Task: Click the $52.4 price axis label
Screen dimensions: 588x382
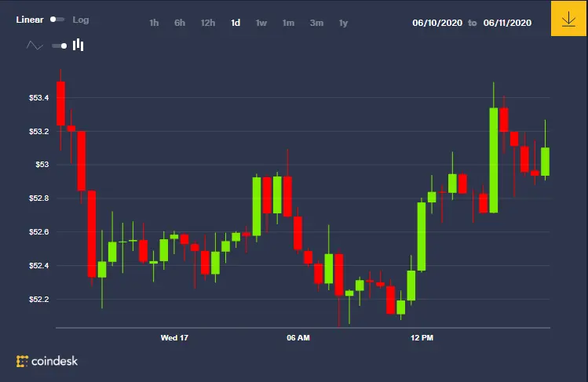Action: 38,266
